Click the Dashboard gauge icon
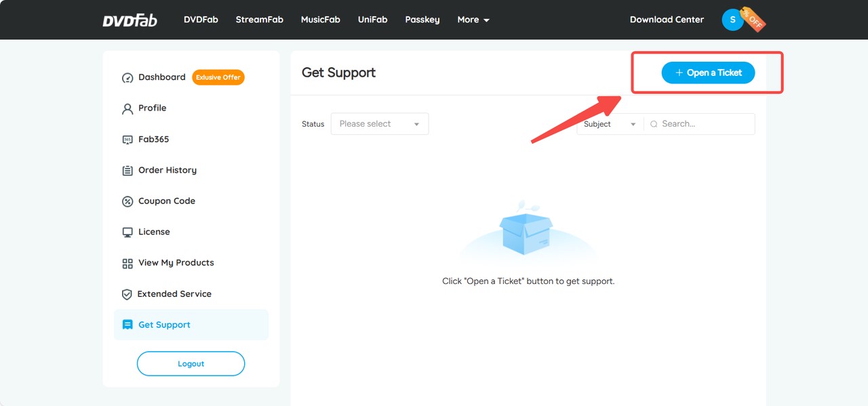This screenshot has height=406, width=868. 127,78
